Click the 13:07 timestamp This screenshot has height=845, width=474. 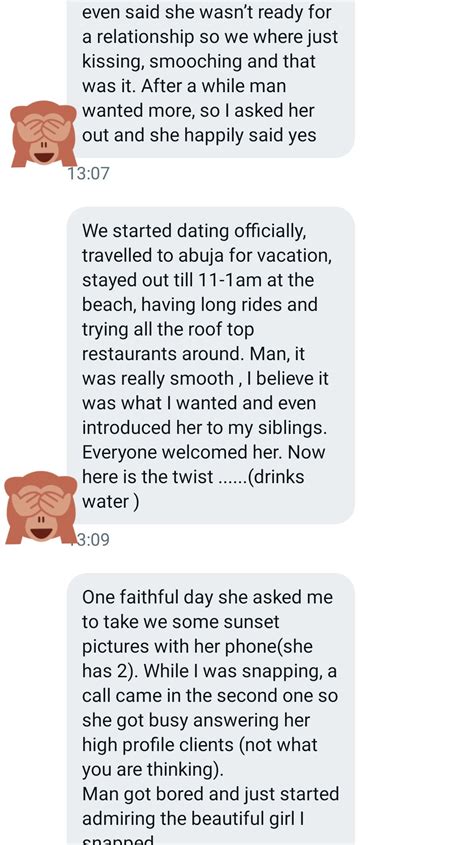pyautogui.click(x=88, y=173)
